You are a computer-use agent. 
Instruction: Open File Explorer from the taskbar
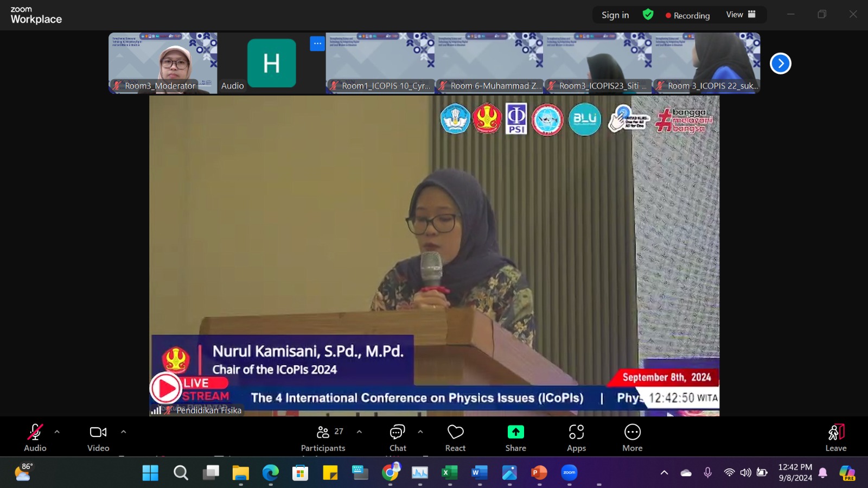(241, 473)
